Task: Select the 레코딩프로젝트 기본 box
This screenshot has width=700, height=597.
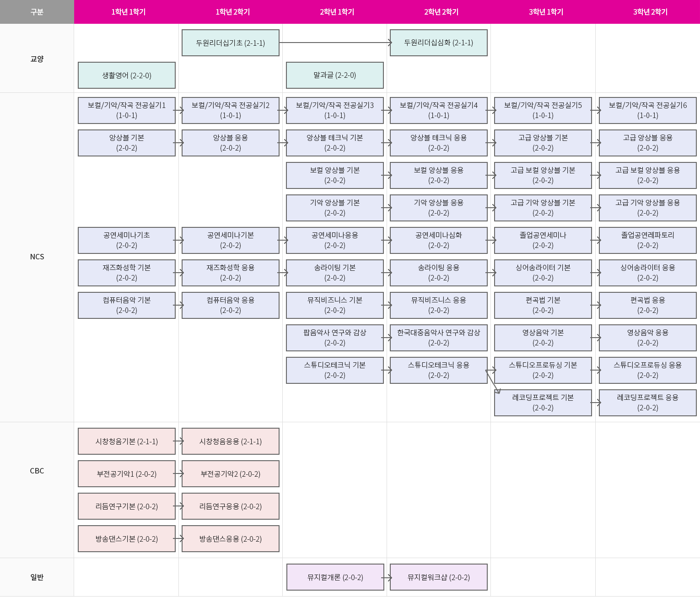Action: (543, 403)
